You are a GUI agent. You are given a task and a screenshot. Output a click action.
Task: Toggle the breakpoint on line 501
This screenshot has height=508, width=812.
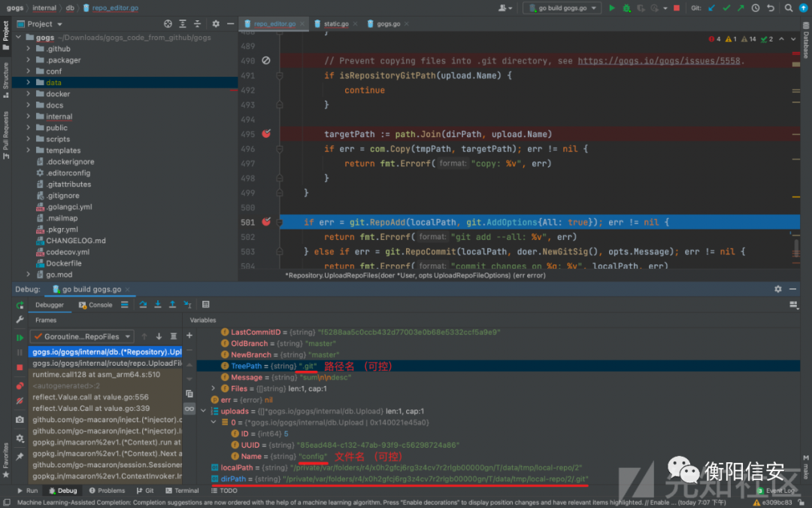click(x=266, y=222)
